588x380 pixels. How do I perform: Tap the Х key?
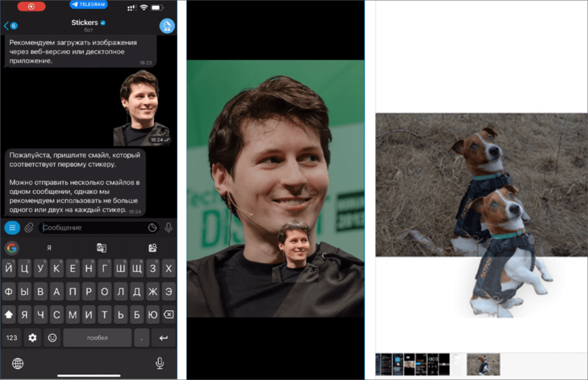(169, 268)
